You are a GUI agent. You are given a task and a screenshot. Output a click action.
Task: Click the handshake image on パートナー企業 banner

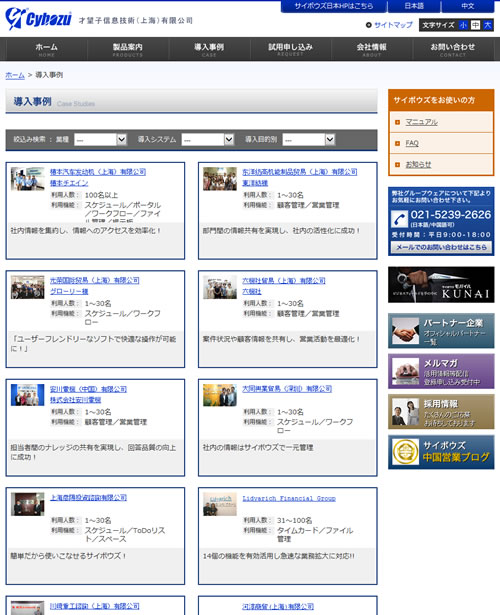pyautogui.click(x=405, y=331)
